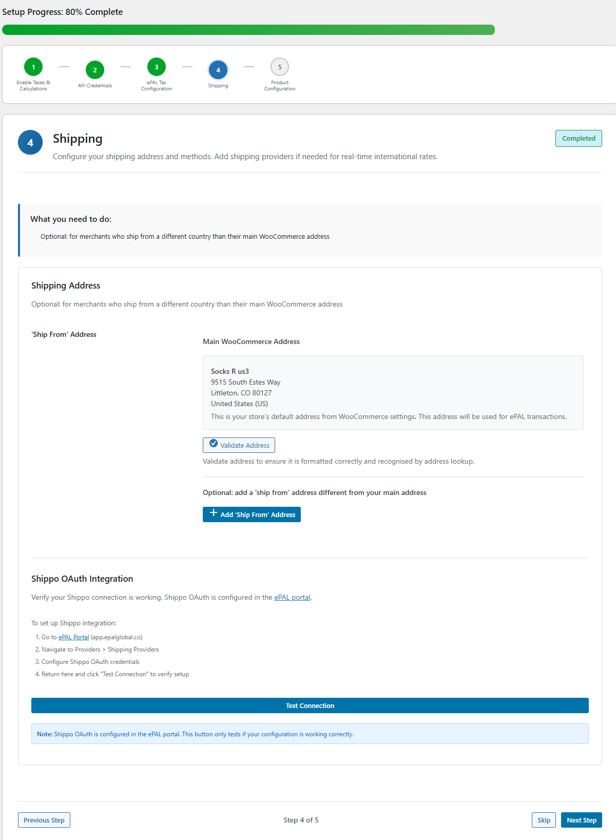The image size is (616, 840).
Task: Click the Shippo OAuth note banner
Action: click(x=310, y=734)
